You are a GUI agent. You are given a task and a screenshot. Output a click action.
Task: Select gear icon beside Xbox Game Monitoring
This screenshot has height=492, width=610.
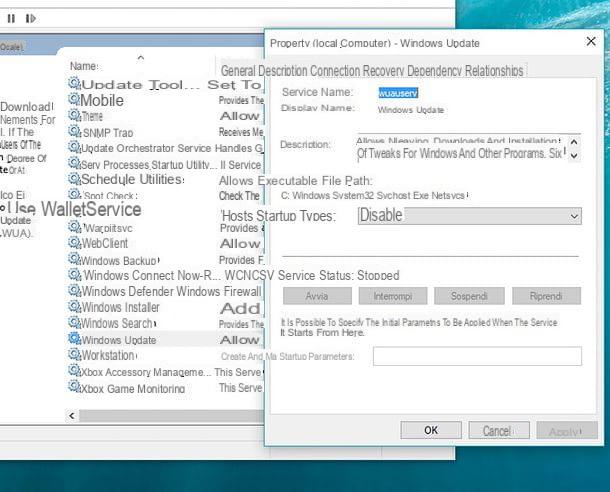pyautogui.click(x=74, y=387)
